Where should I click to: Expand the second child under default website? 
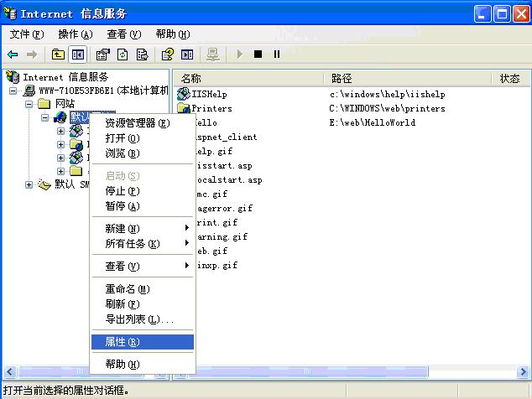pyautogui.click(x=60, y=144)
